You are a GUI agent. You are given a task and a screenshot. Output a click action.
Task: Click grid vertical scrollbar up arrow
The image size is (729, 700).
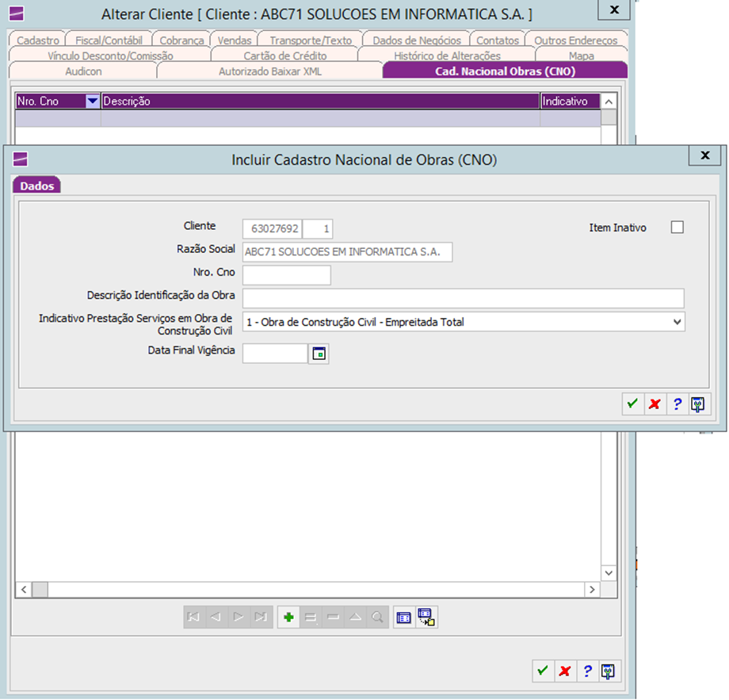coord(609,101)
